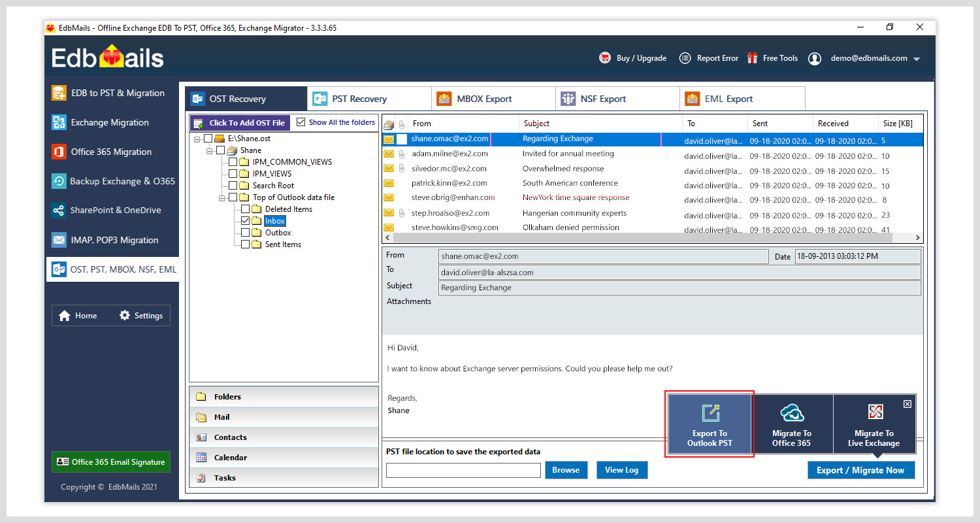Click the Settings gear icon
This screenshot has height=523, width=980.
click(125, 316)
